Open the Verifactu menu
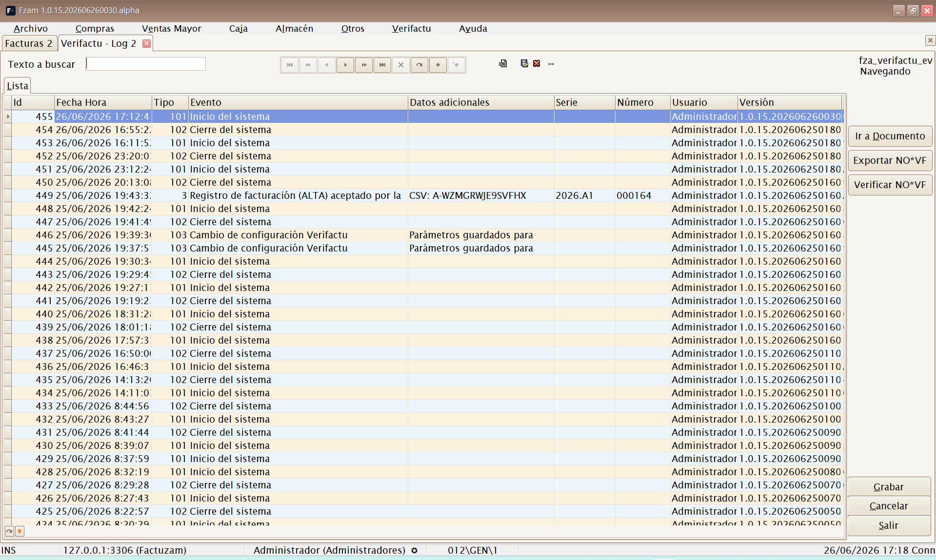The height and width of the screenshot is (560, 936). pos(412,29)
